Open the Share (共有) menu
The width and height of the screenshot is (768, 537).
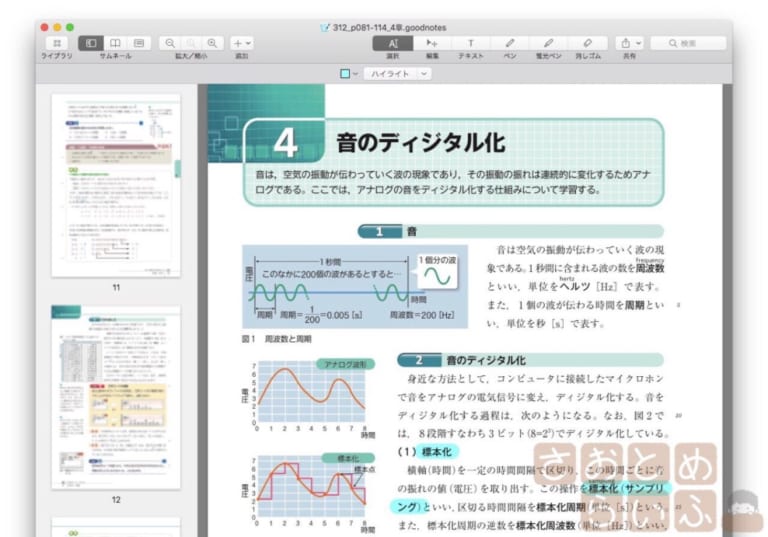pyautogui.click(x=630, y=43)
